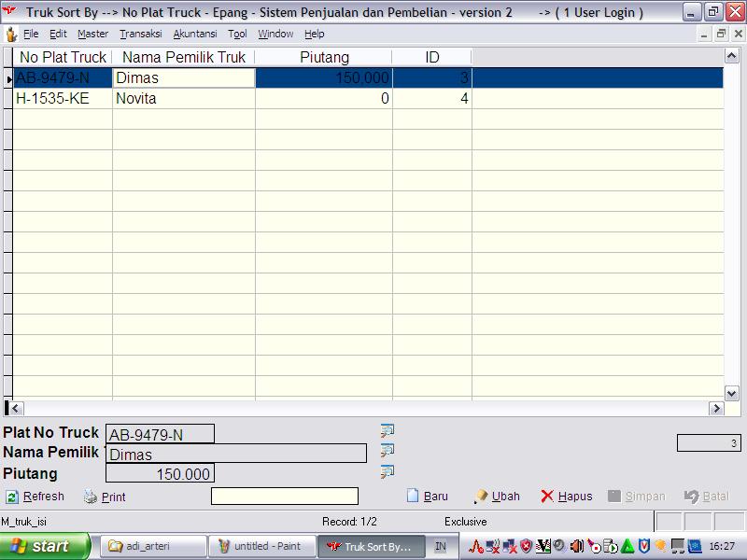This screenshot has height=560, width=747.
Task: Create a new record with Baru
Action: [427, 497]
